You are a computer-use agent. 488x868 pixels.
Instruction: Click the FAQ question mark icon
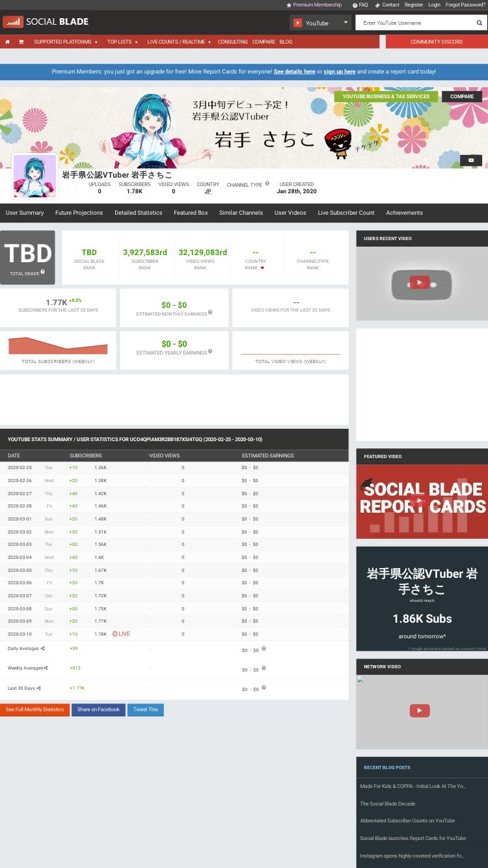355,5
